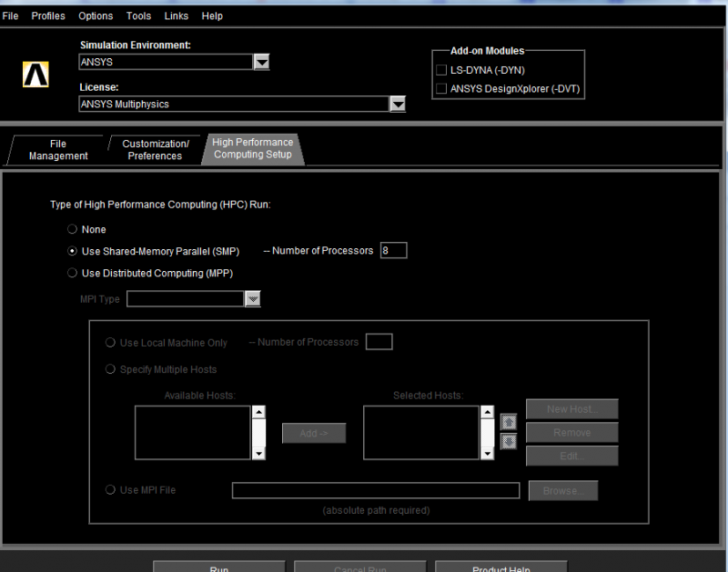Open the Links menu
The width and height of the screenshot is (728, 572).
point(177,15)
